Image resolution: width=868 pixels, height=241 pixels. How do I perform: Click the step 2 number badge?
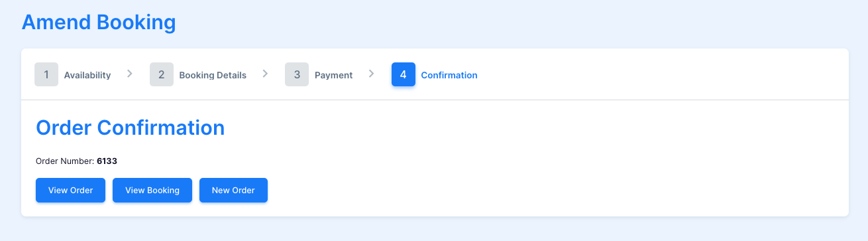(162, 74)
